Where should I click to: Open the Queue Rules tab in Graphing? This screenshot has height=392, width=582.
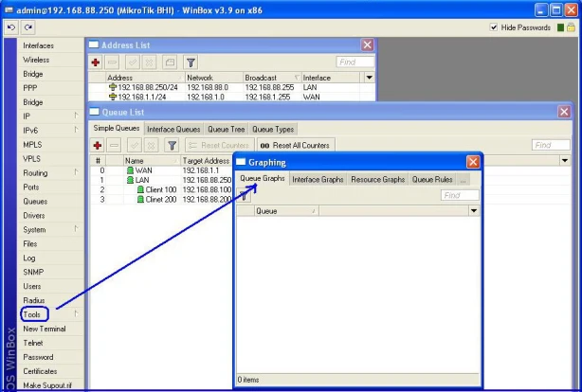point(432,180)
